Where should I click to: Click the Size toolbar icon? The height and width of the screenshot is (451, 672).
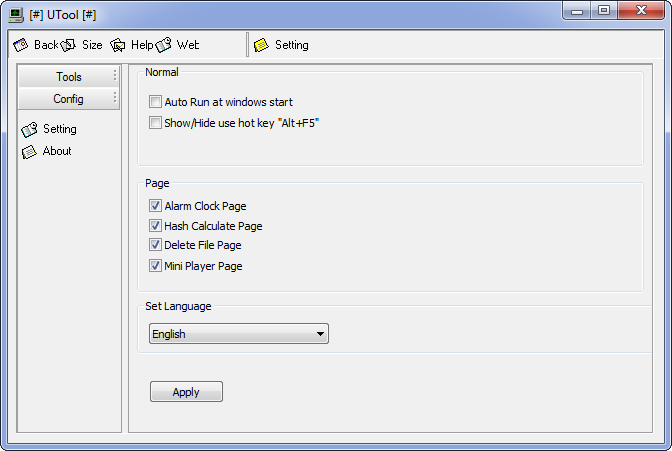coord(69,45)
